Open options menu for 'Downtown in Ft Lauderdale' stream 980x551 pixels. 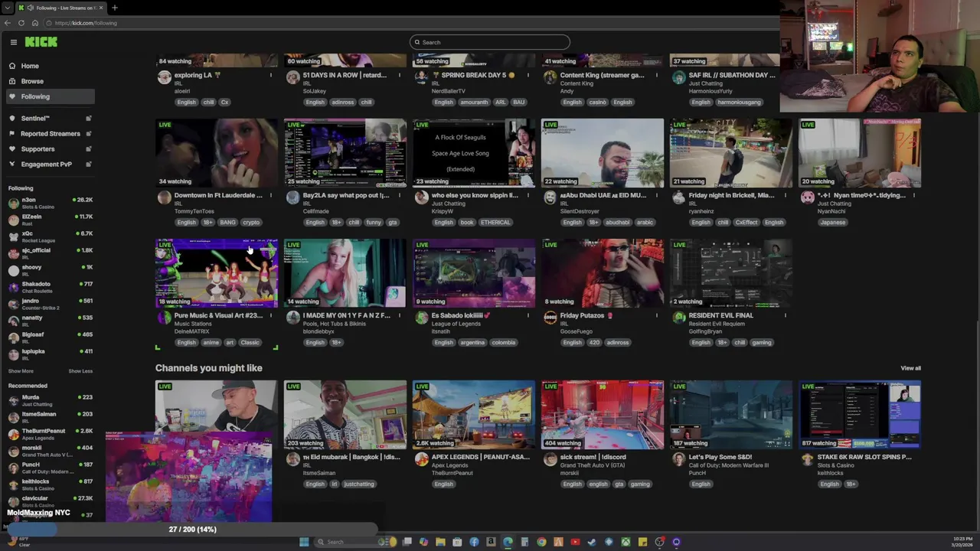click(270, 195)
